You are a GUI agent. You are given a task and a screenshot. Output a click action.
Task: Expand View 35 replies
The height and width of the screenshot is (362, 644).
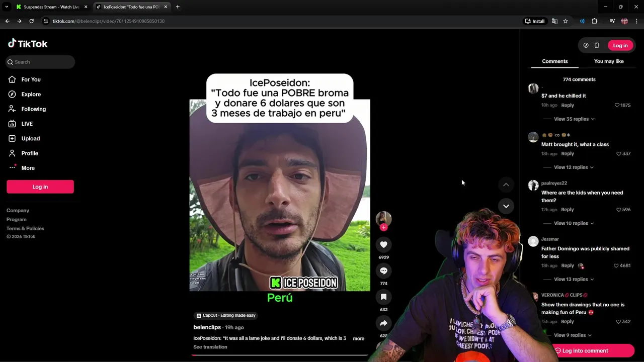574,119
